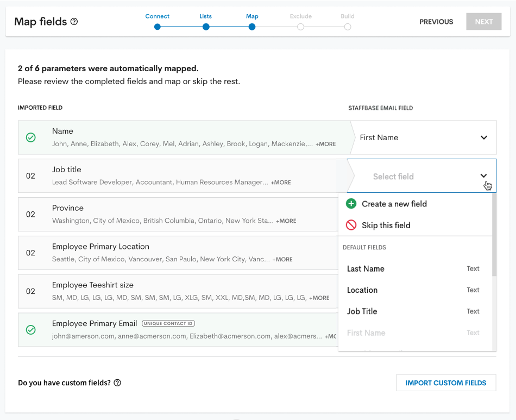Viewport: 516px width, 420px height.
Task: Select the Map step
Action: (x=252, y=22)
